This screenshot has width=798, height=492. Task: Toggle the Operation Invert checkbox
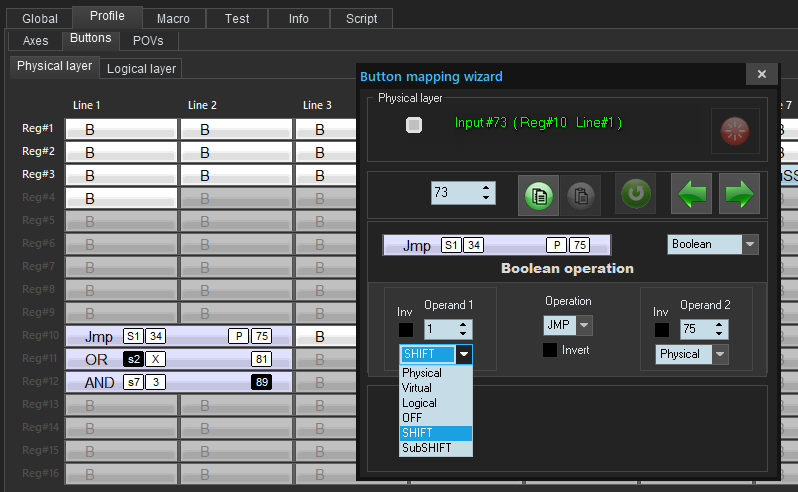tap(550, 350)
